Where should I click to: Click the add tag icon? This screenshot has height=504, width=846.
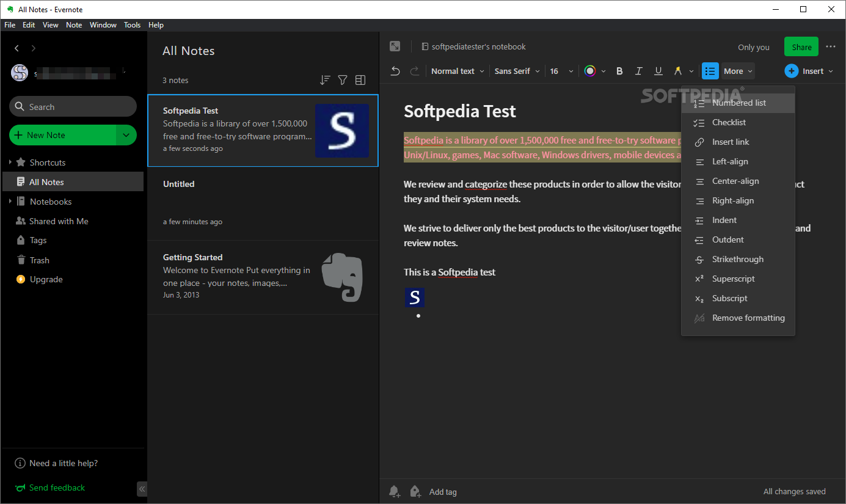click(415, 491)
